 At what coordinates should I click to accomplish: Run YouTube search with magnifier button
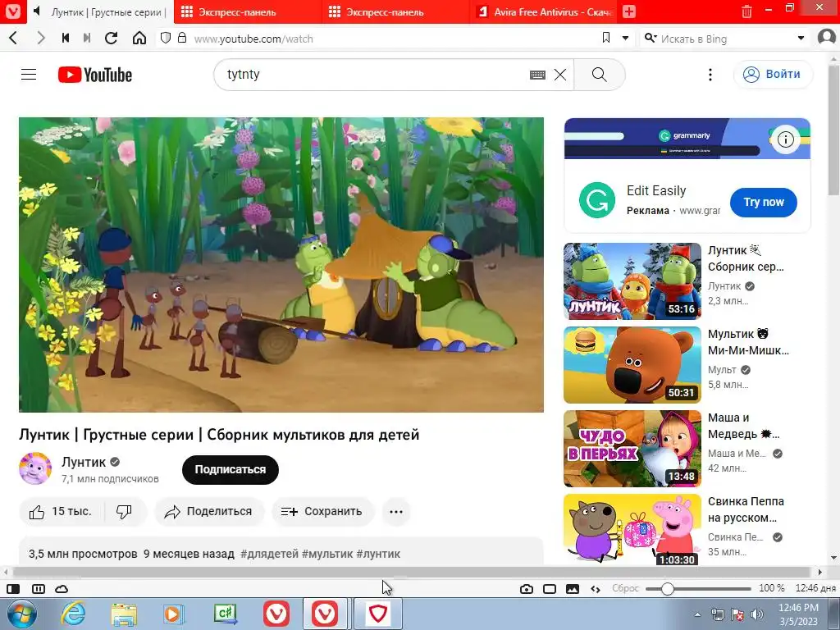point(600,75)
